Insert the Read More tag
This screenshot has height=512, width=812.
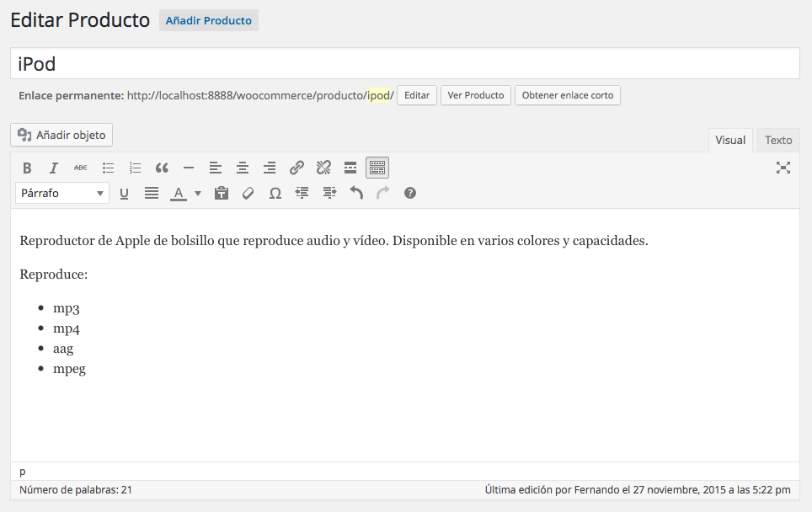click(x=350, y=168)
